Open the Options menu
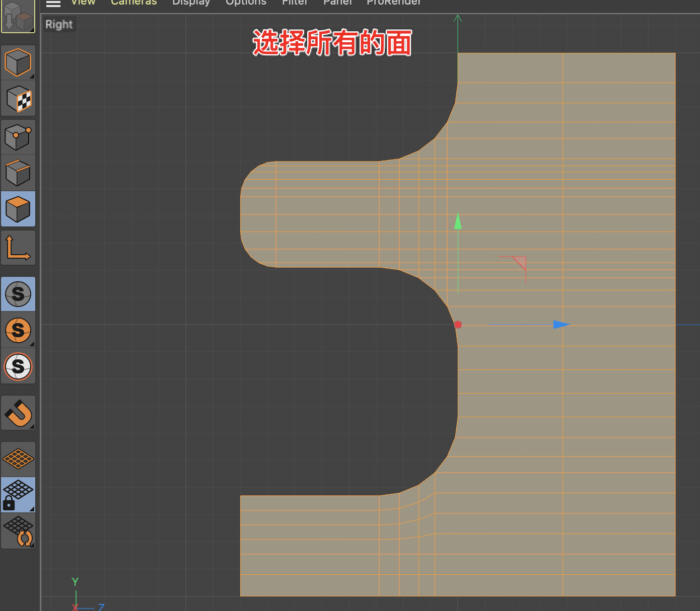The height and width of the screenshot is (611, 700). 246,3
